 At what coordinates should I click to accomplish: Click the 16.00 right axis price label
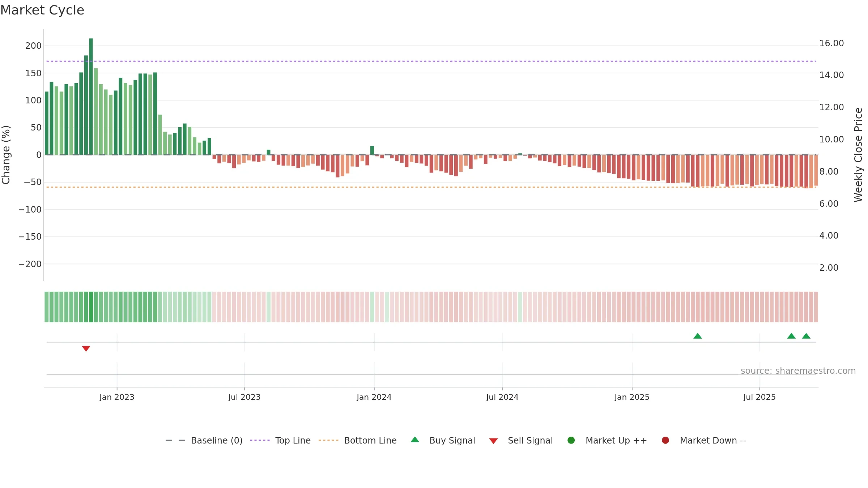pos(831,43)
